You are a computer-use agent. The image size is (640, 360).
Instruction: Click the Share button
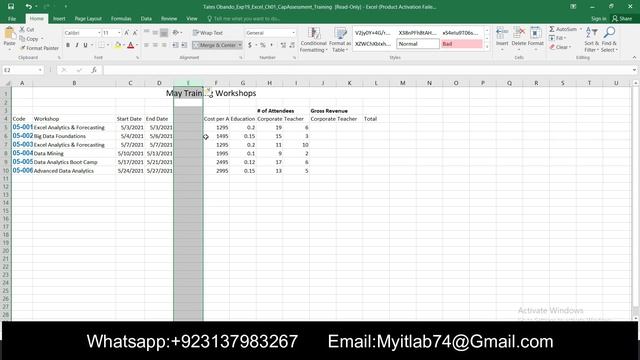click(x=622, y=19)
